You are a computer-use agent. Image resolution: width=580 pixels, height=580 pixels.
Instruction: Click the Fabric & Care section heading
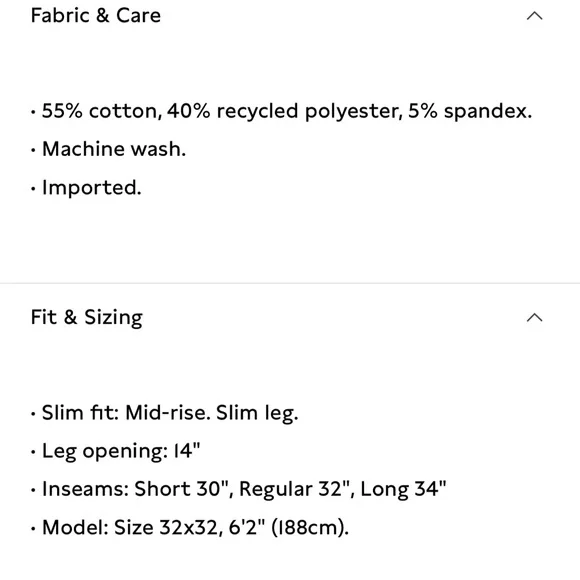[x=96, y=16]
